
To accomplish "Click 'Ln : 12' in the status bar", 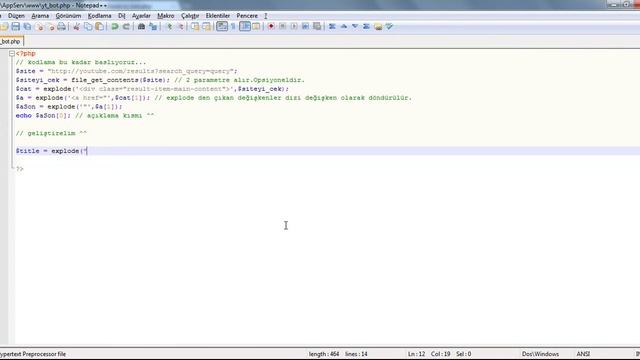I will click(x=416, y=354).
